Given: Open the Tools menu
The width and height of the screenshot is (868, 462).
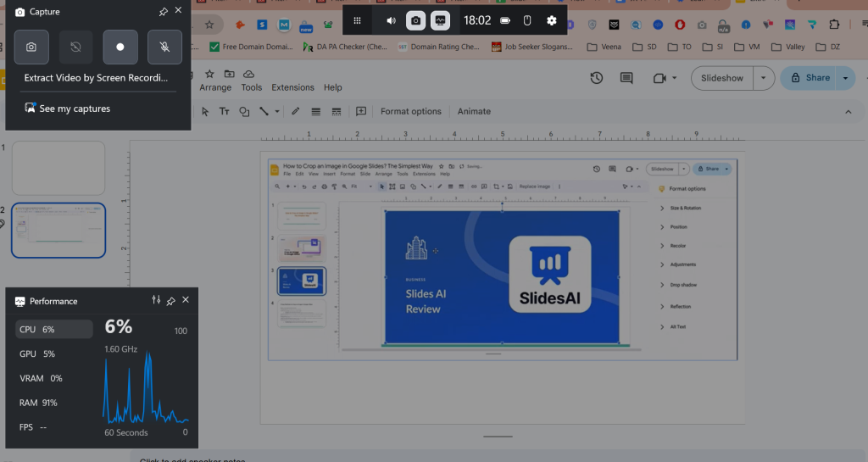Looking at the screenshot, I should pos(252,87).
